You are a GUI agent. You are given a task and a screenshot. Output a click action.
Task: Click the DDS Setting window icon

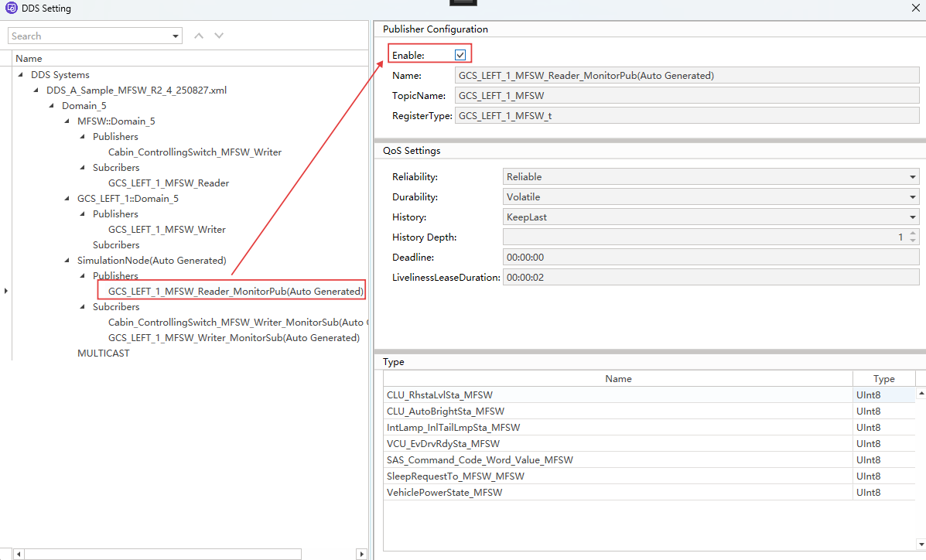tap(10, 9)
